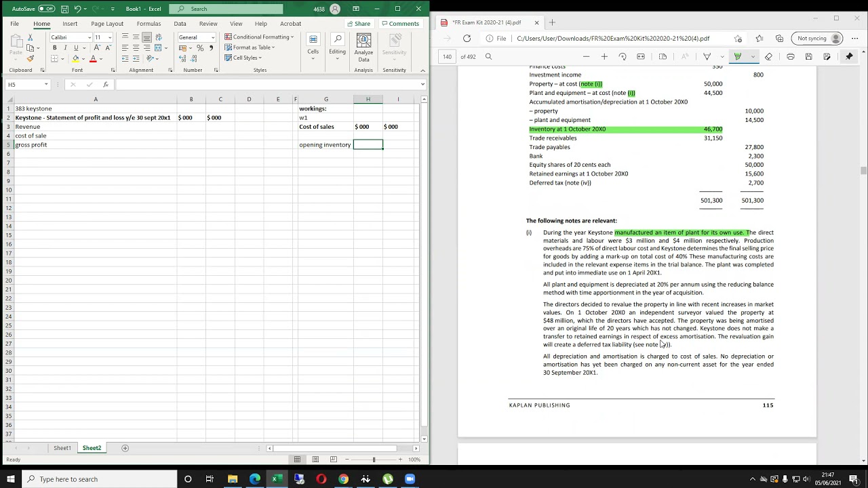Open Windows taskbar search box
Image resolution: width=868 pixels, height=488 pixels.
[100, 479]
